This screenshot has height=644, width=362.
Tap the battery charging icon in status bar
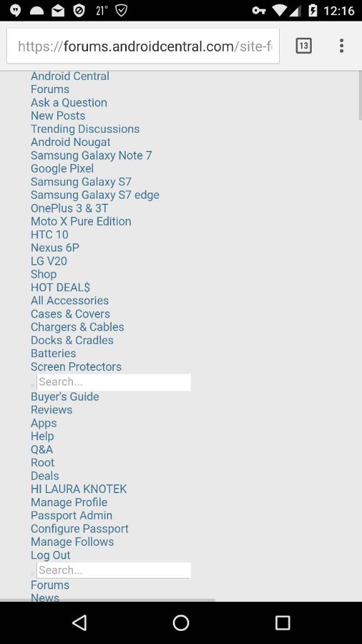(x=313, y=11)
